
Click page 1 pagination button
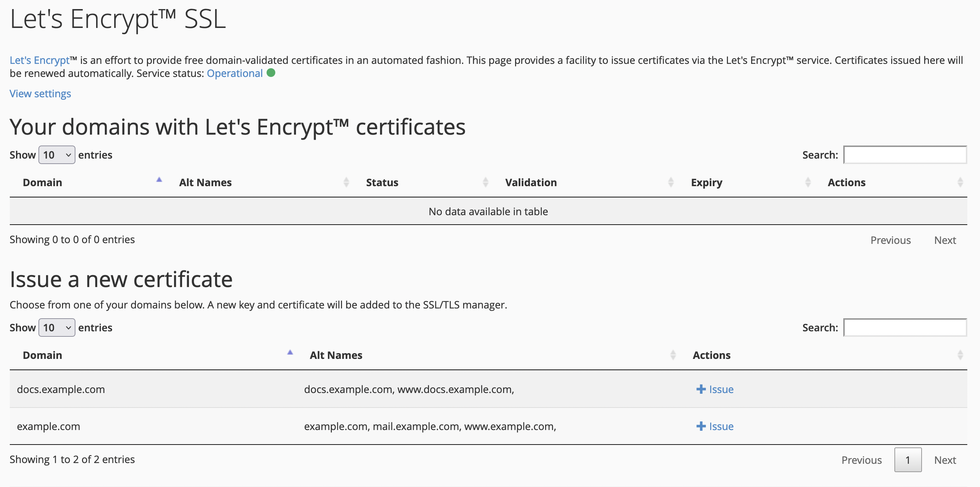[x=908, y=460]
